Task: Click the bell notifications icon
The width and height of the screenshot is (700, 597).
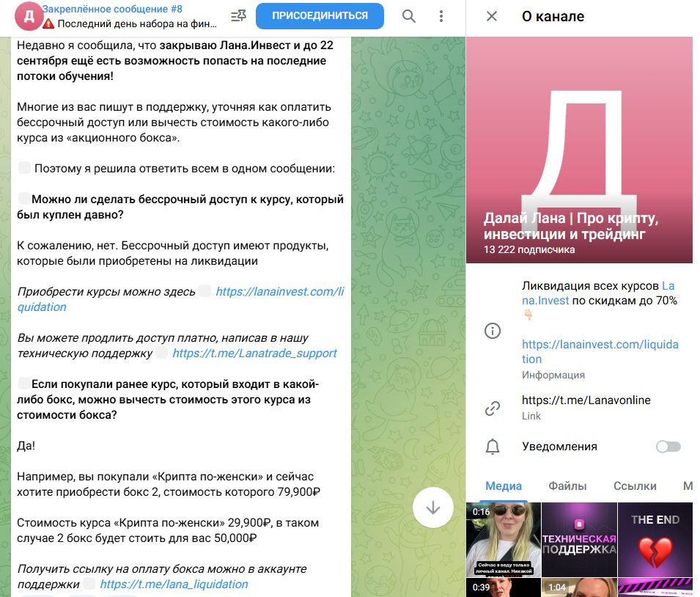Action: coord(493,447)
